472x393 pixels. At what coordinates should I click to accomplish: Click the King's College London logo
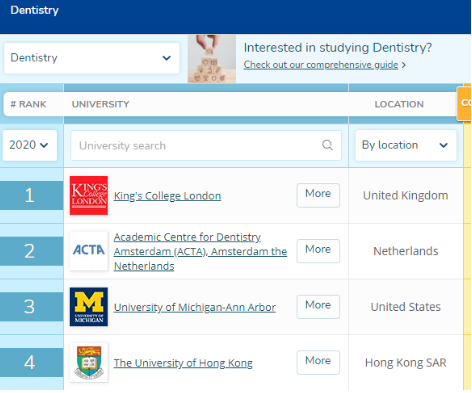pos(89,195)
